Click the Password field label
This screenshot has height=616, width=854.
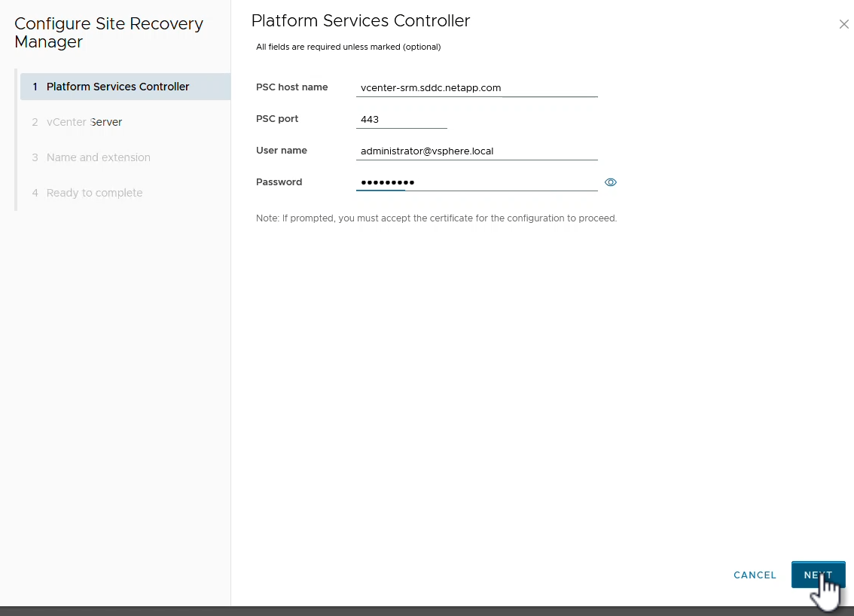(x=279, y=182)
